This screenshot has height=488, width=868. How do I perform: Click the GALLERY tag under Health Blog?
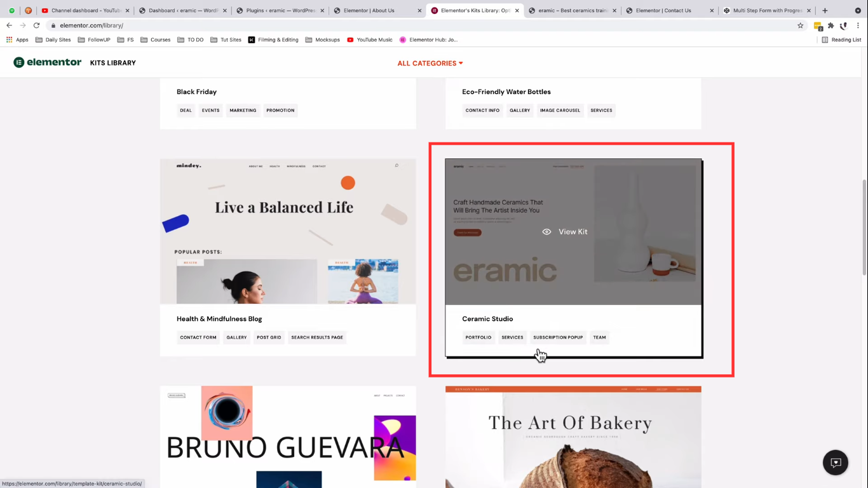[236, 337]
